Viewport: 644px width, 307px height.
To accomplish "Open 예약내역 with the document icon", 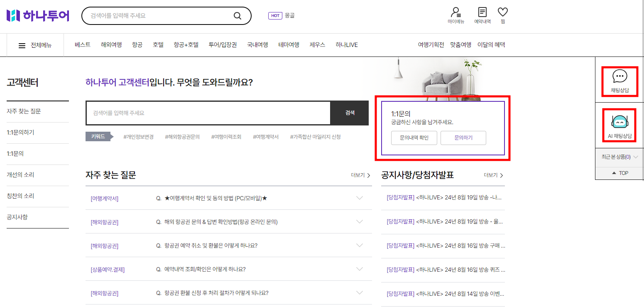I will pyautogui.click(x=482, y=16).
